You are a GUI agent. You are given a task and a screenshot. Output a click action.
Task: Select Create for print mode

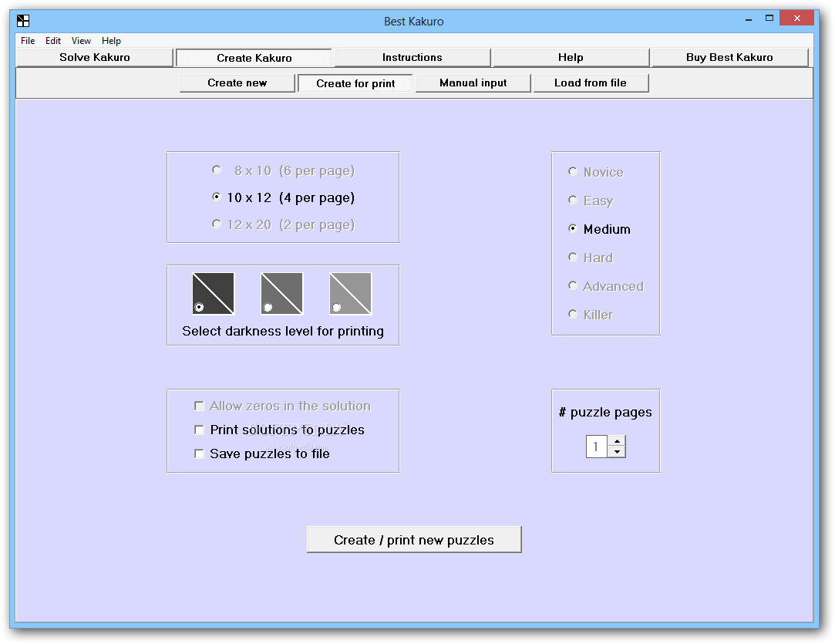click(x=355, y=83)
